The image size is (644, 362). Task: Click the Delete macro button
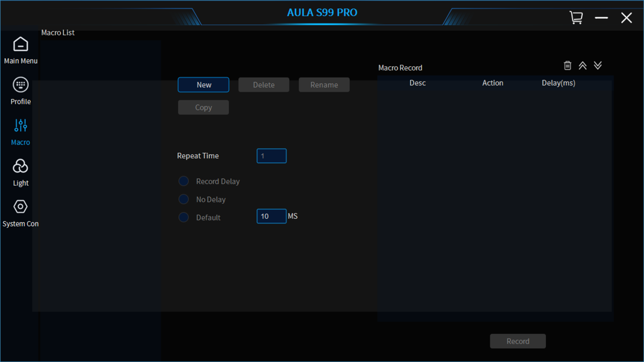[264, 85]
